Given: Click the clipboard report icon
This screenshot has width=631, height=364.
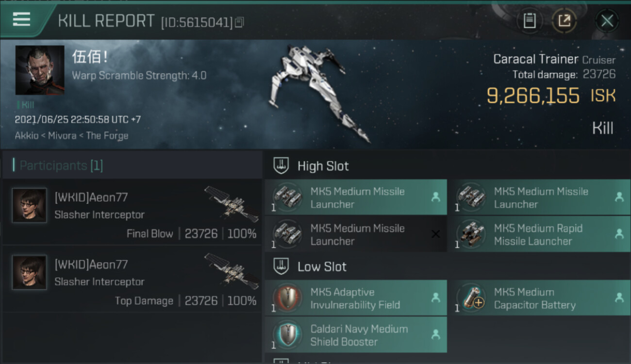Looking at the screenshot, I should (530, 20).
